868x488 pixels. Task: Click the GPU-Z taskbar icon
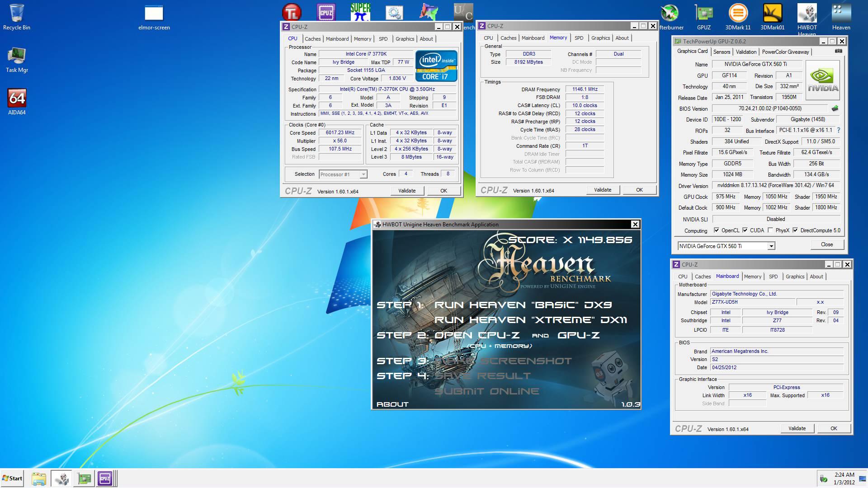pyautogui.click(x=84, y=479)
